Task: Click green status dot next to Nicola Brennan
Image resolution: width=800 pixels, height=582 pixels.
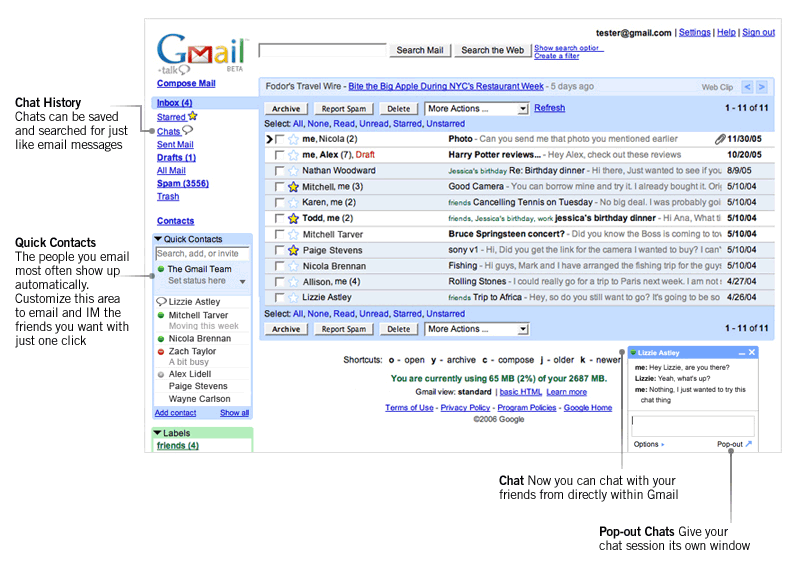Action: click(161, 339)
